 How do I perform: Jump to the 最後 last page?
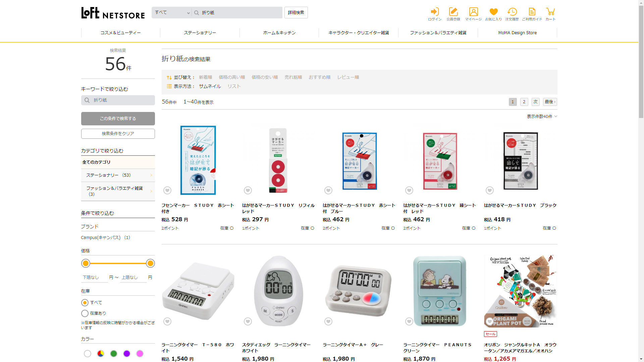click(x=550, y=102)
